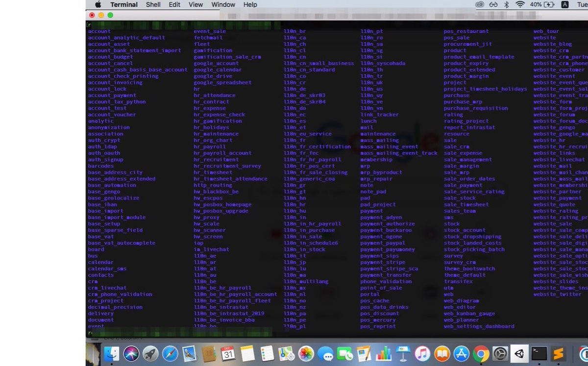588x366 pixels.
Task: Open the Keynote podium icon
Action: pyautogui.click(x=403, y=353)
